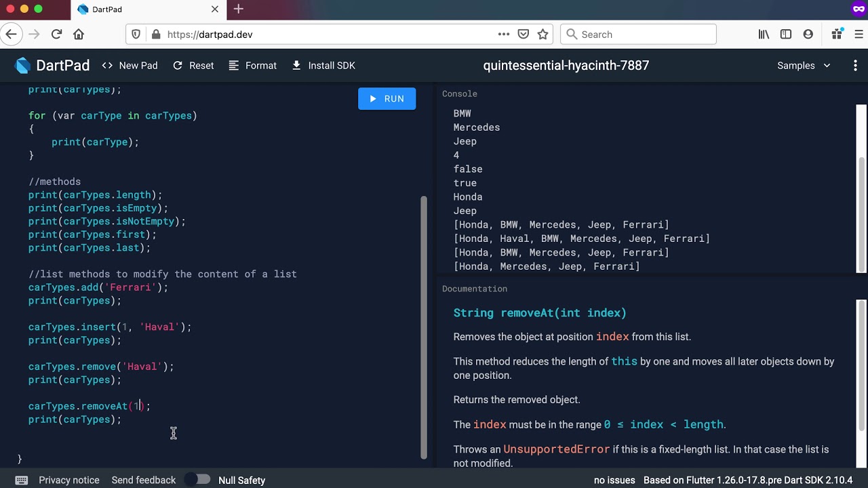
Task: Click the code editor vertical scrollbar
Action: (424, 327)
